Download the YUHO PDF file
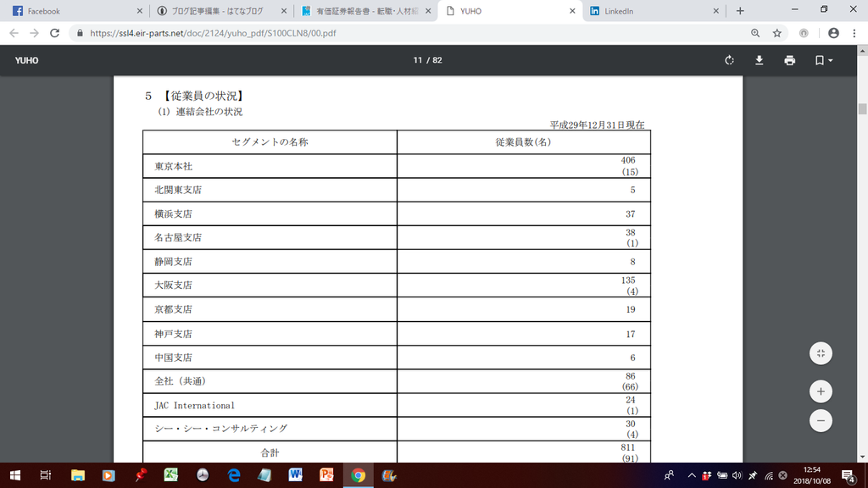This screenshot has height=488, width=868. pyautogui.click(x=759, y=60)
